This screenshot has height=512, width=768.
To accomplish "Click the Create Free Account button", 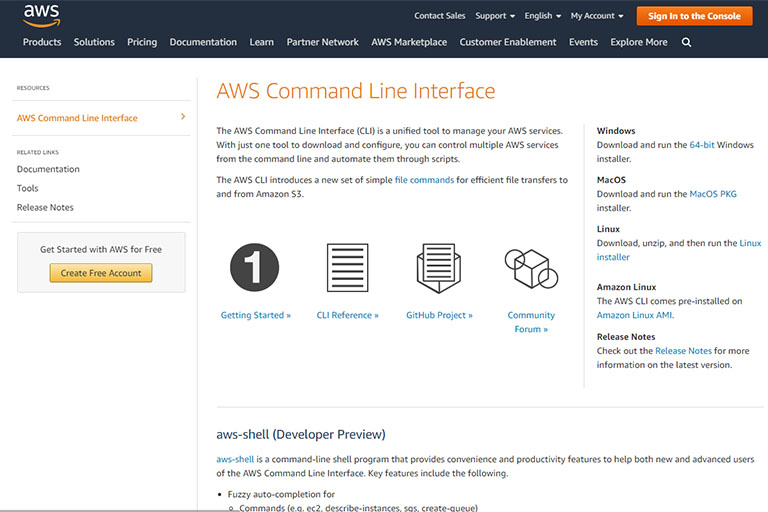I will click(x=101, y=273).
